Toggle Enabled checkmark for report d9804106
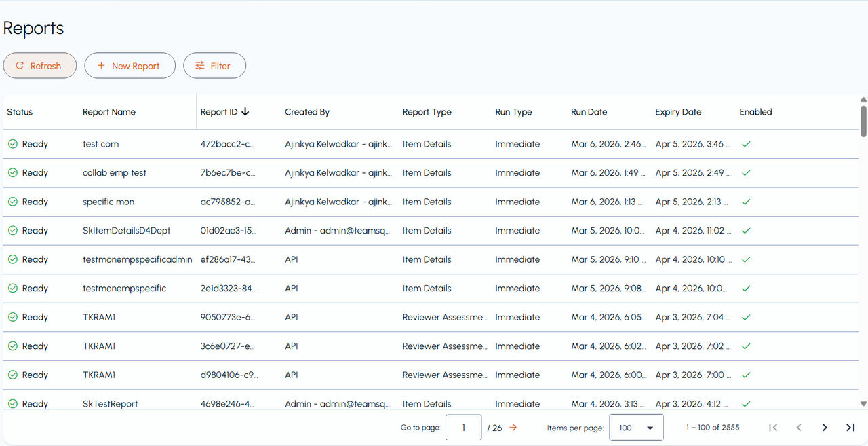 click(x=746, y=375)
